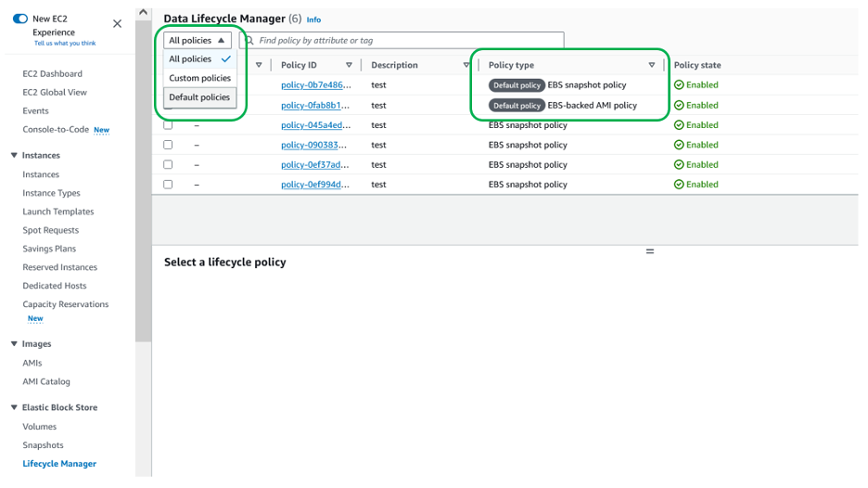The width and height of the screenshot is (868, 488).
Task: Open AMI Catalog
Action: pos(46,381)
